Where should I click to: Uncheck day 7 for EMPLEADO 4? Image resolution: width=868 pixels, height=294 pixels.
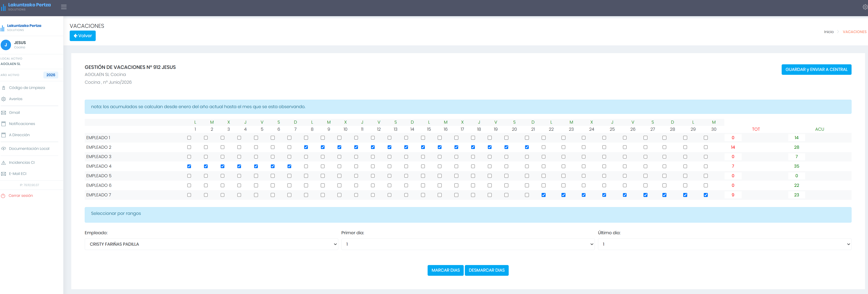pos(289,167)
